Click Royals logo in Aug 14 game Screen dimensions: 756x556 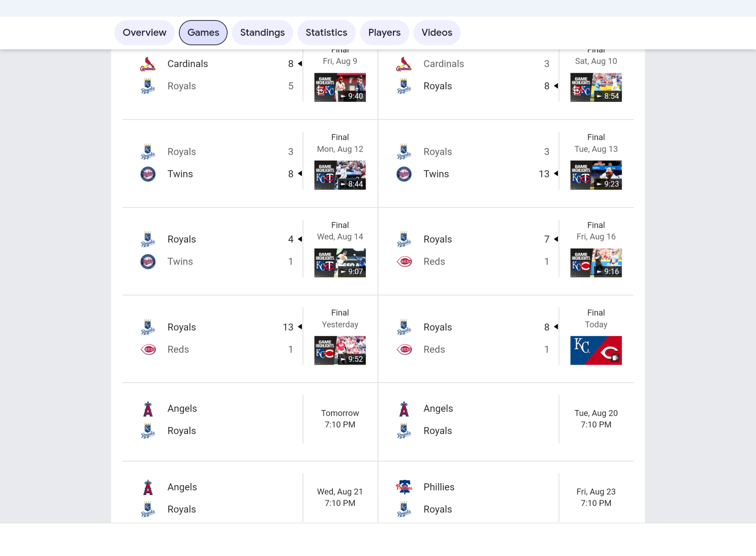(x=148, y=240)
